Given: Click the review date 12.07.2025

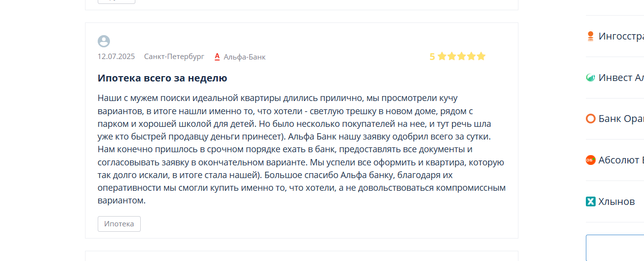Looking at the screenshot, I should coord(116,57).
